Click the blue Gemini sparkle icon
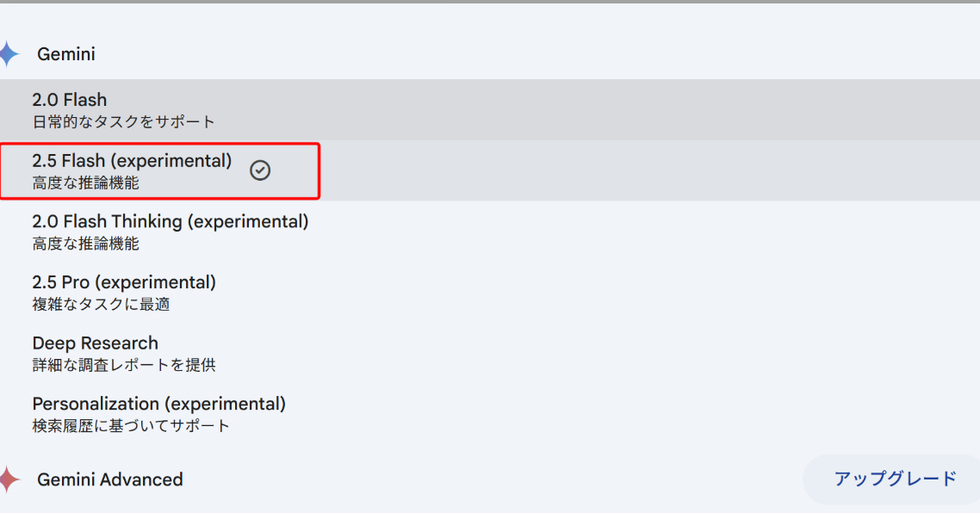The image size is (980, 513). pos(8,54)
